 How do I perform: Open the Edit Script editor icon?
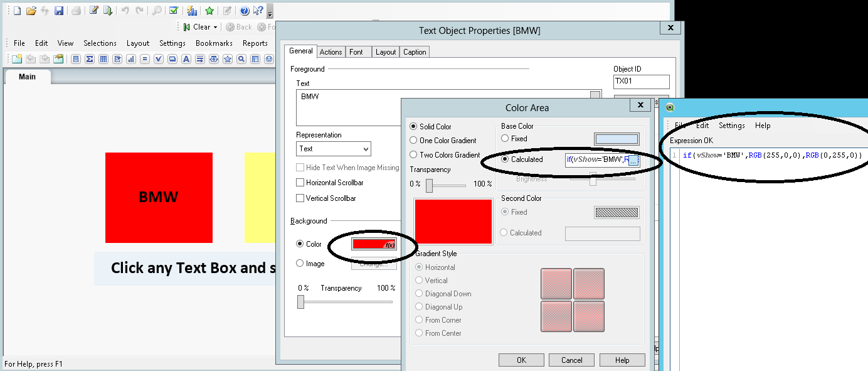tap(94, 10)
